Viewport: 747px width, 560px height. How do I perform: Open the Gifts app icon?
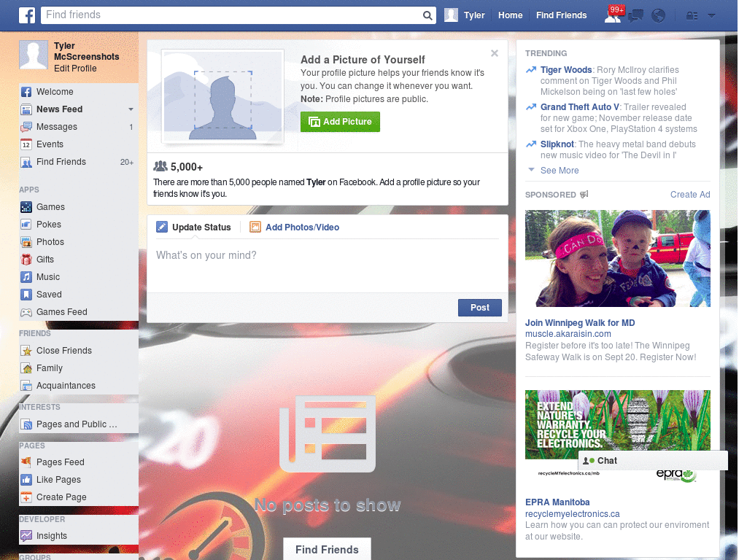[26, 260]
